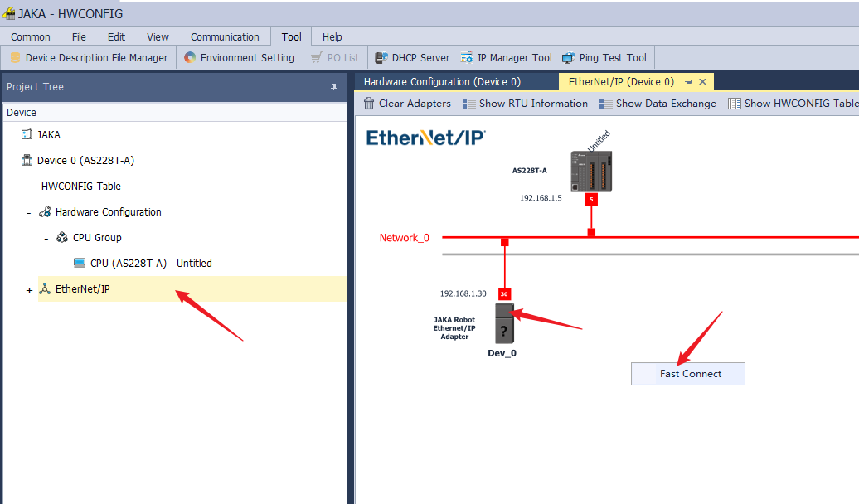Launch the DHCP Server tool
This screenshot has width=859, height=504.
point(412,58)
